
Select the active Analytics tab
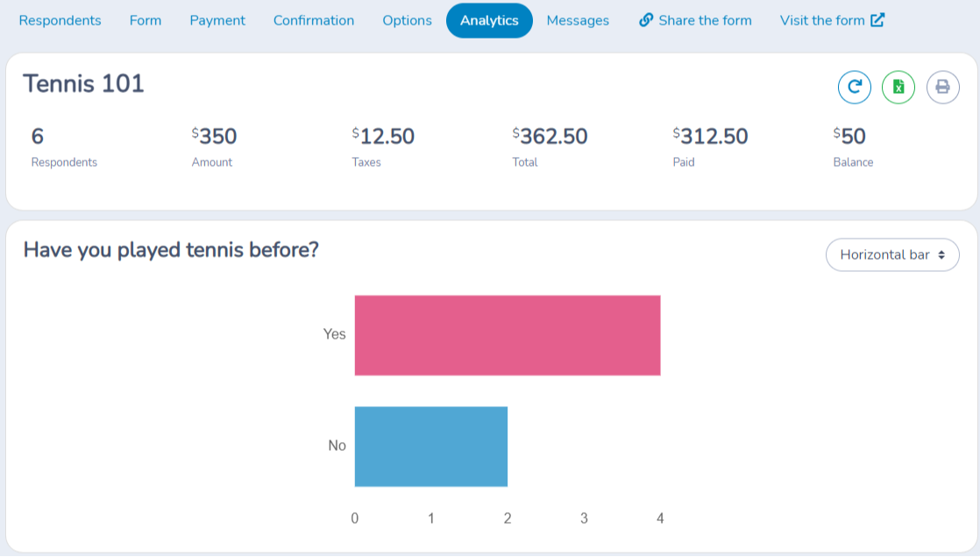click(489, 21)
